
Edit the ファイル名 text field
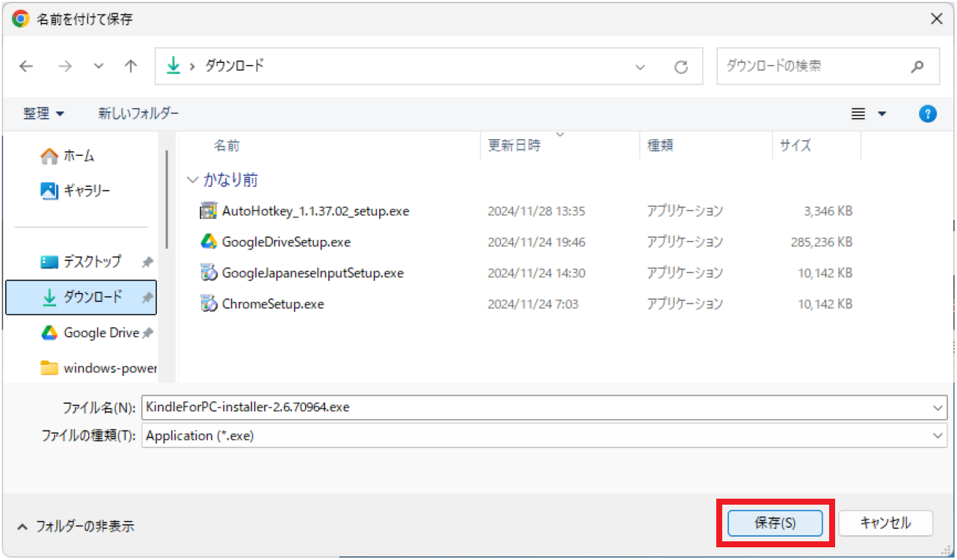point(535,407)
